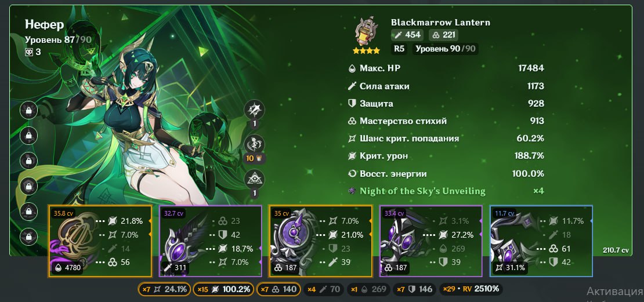
Task: Open the sands artifact with 35 cv
Action: pyautogui.click(x=320, y=241)
